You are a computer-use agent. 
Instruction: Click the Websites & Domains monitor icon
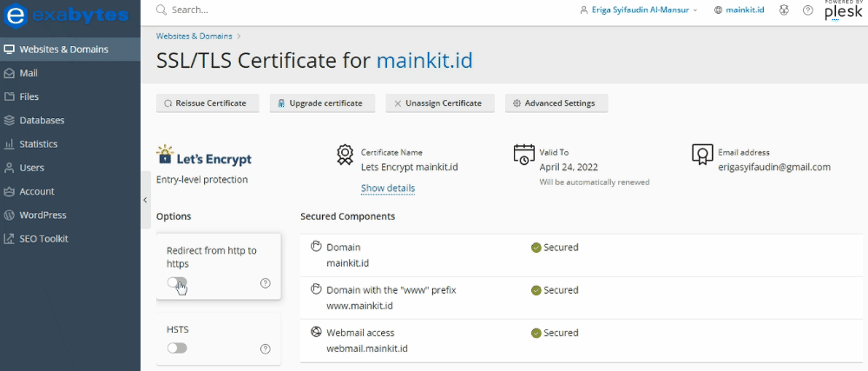[x=9, y=50]
